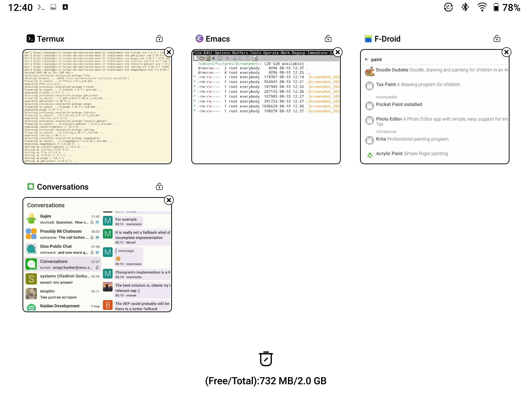Open Krita Professional painting program entry
The image size is (532, 399).
pyautogui.click(x=435, y=140)
